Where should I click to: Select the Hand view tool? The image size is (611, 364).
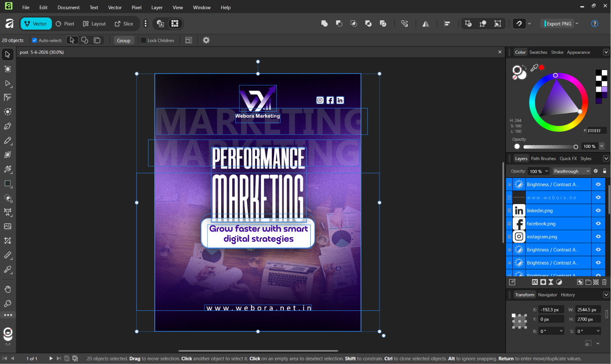[x=8, y=289]
